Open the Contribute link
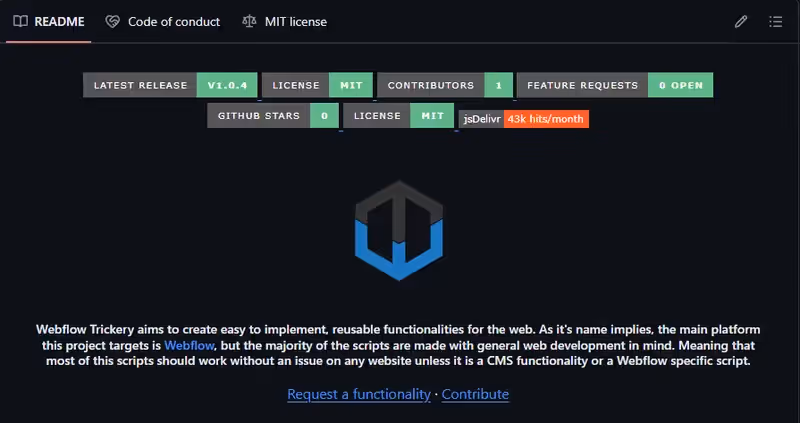 [475, 394]
